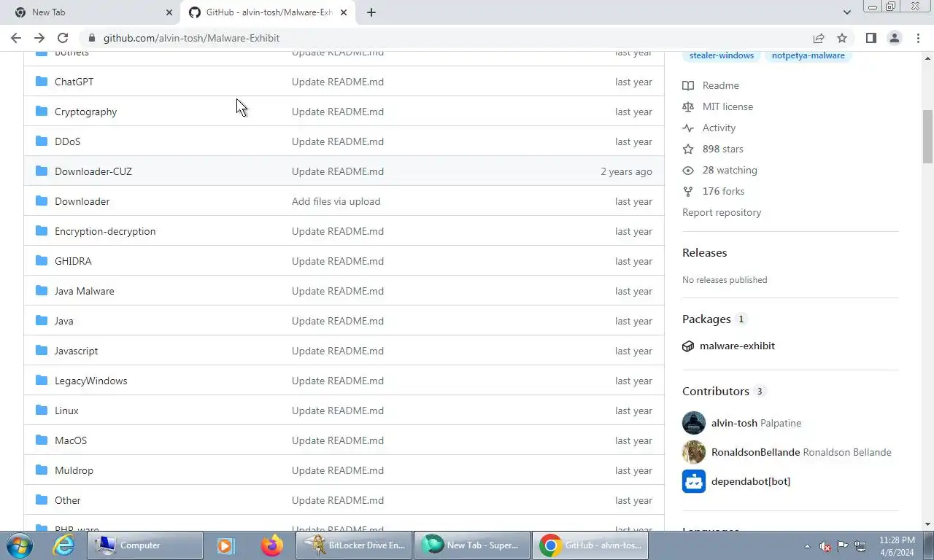Open the Downloader folder link
The width and height of the screenshot is (934, 560).
pos(82,201)
